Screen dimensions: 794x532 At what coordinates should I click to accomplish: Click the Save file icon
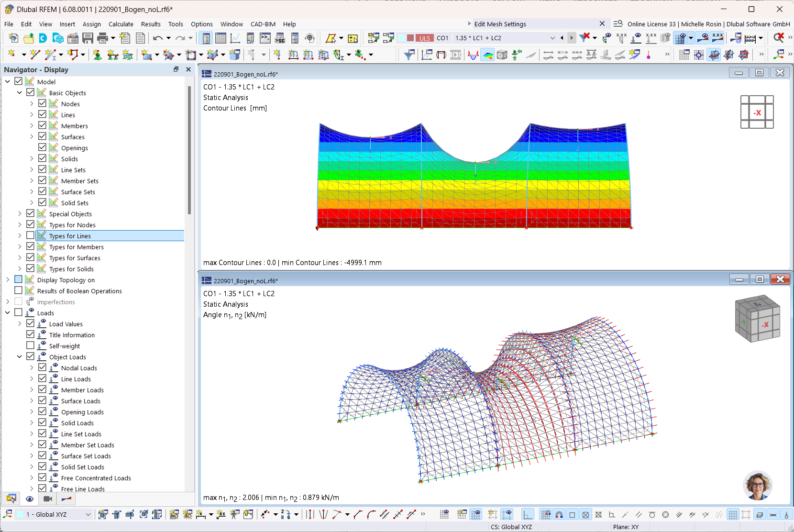(x=88, y=38)
